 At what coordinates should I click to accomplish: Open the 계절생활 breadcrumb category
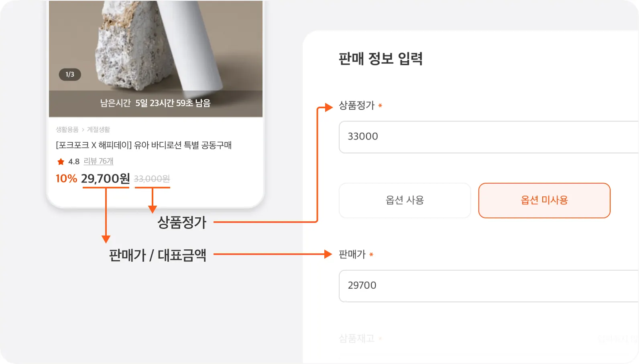[98, 130]
